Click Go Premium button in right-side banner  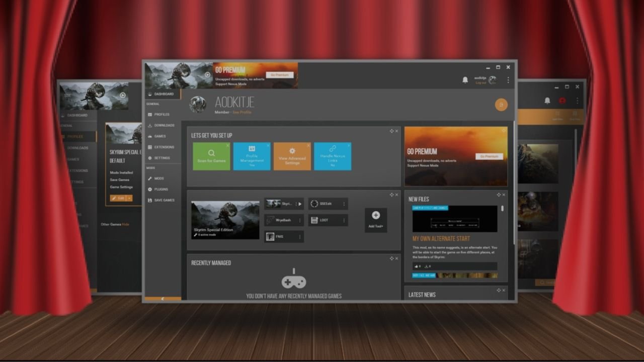pyautogui.click(x=489, y=156)
